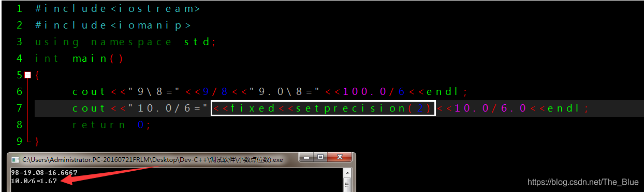This screenshot has width=644, height=192.
Task: Click the closing brace on line 9
Action: coord(37,142)
